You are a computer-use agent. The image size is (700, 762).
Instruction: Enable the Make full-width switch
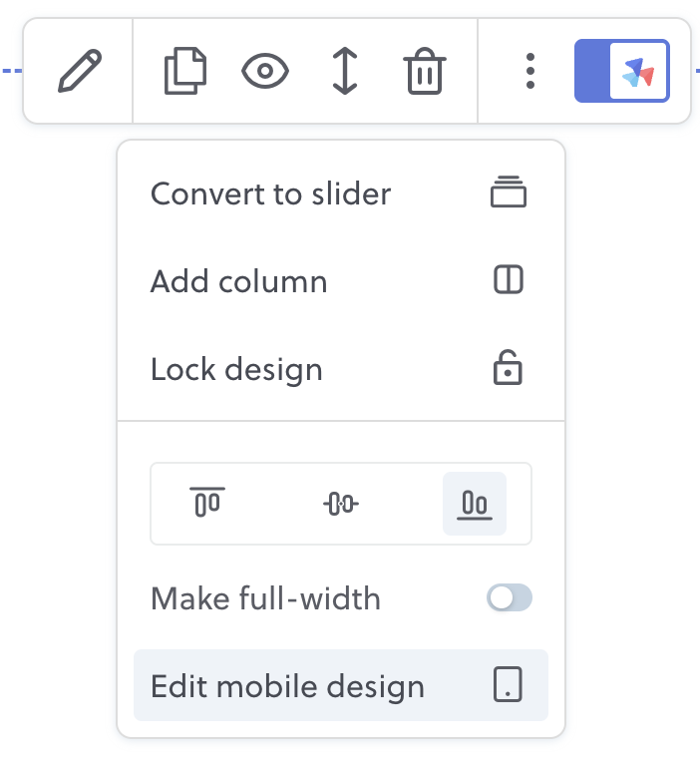[510, 597]
